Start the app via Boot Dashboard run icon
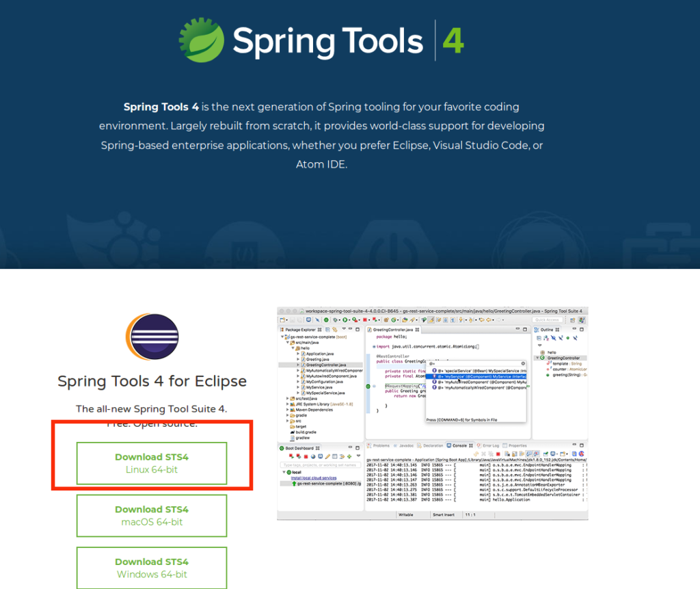 pyautogui.click(x=291, y=456)
